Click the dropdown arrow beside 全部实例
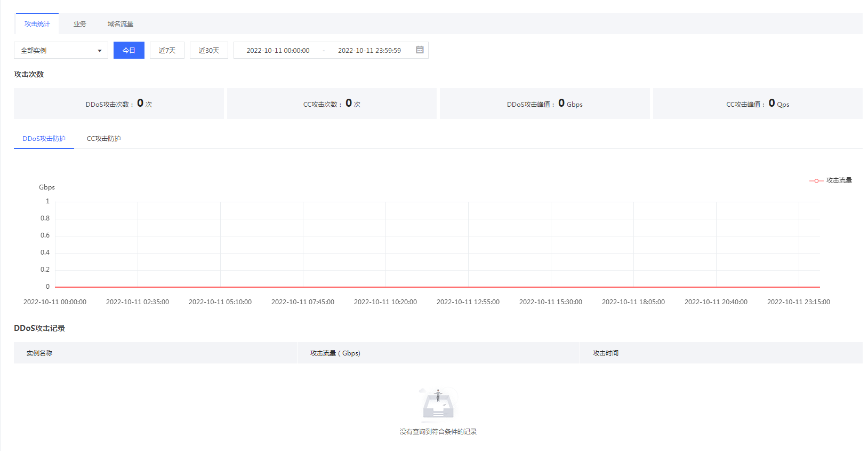The height and width of the screenshot is (451, 868). [x=100, y=51]
